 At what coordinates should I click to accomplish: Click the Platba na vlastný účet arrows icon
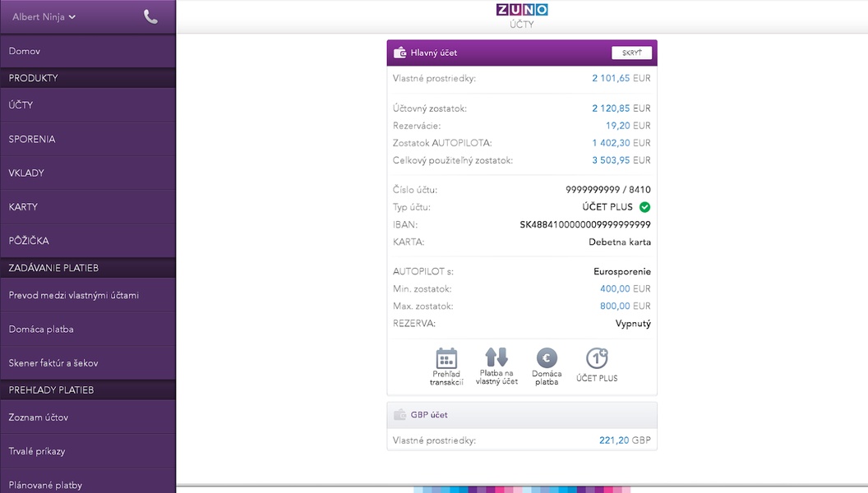[x=496, y=357]
